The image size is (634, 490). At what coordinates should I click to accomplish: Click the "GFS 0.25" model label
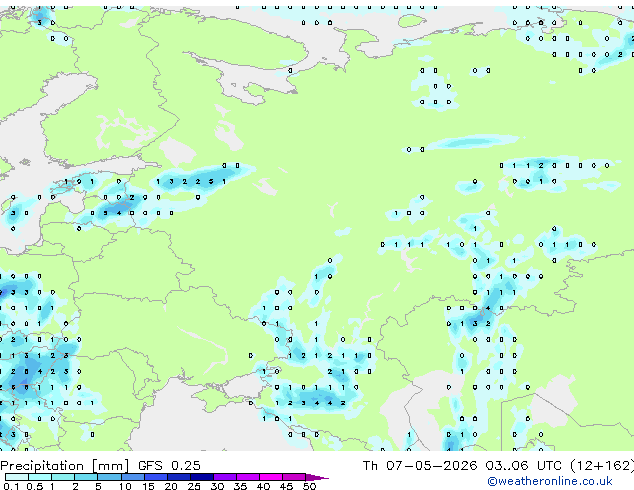click(169, 466)
